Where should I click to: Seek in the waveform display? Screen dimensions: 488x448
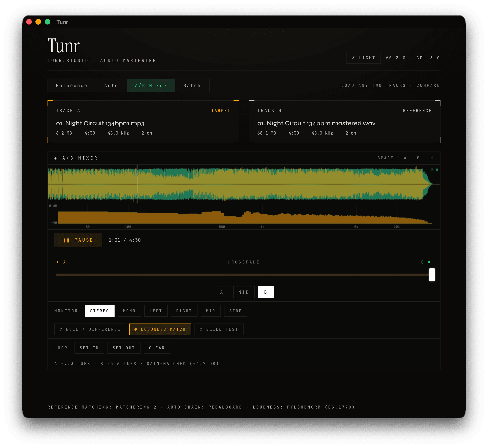pyautogui.click(x=244, y=184)
